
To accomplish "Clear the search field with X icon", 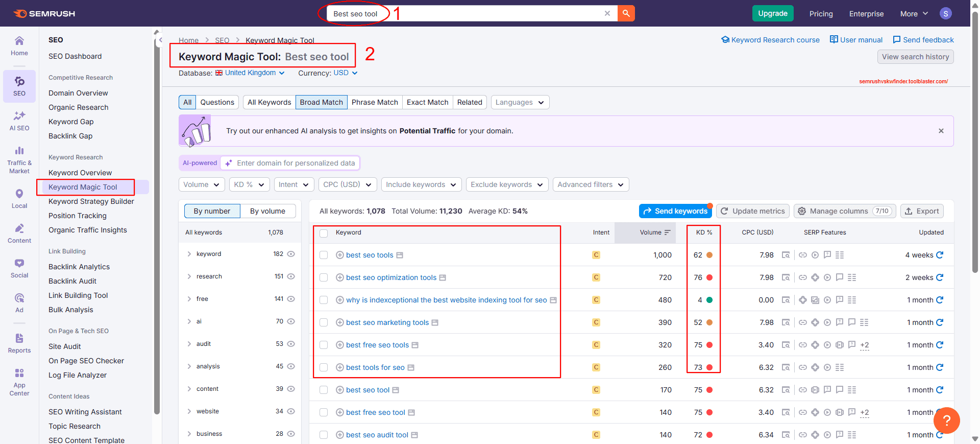I will 607,13.
